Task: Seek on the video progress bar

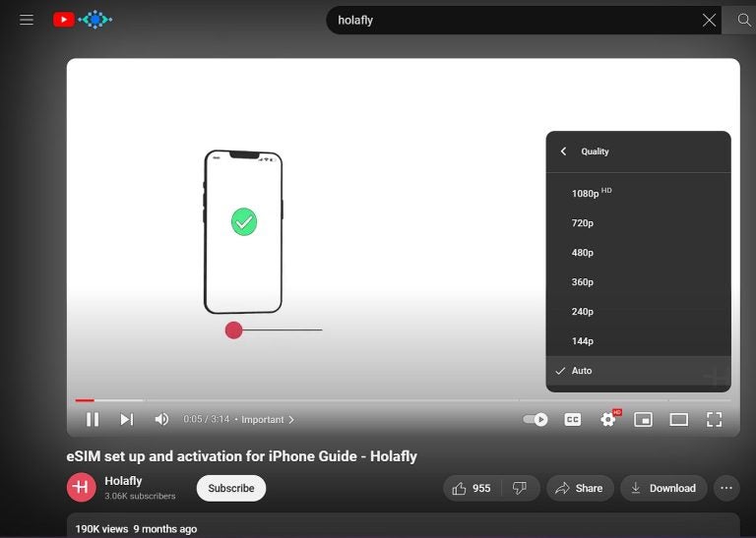Action: tap(403, 400)
